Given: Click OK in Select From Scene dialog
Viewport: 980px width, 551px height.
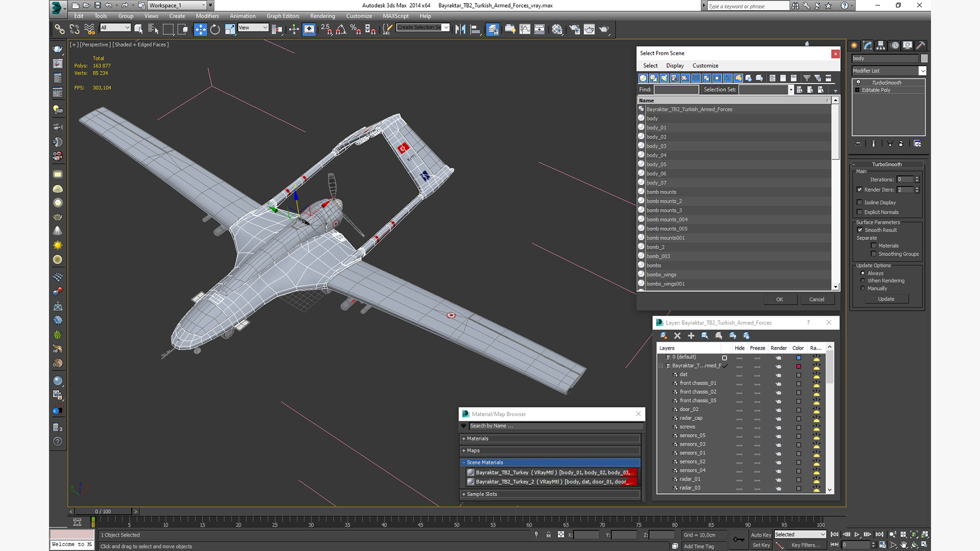Looking at the screenshot, I should (x=780, y=299).
